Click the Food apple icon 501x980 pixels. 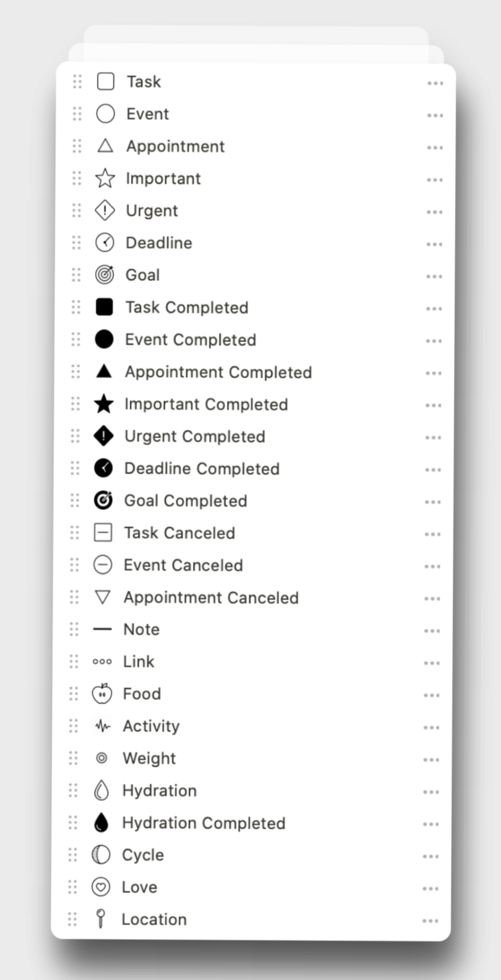102,693
